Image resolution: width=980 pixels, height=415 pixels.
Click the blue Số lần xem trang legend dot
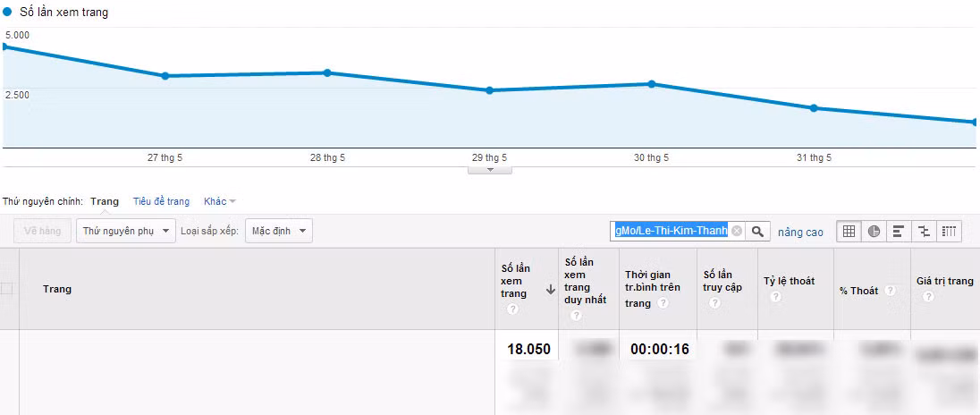(7, 12)
